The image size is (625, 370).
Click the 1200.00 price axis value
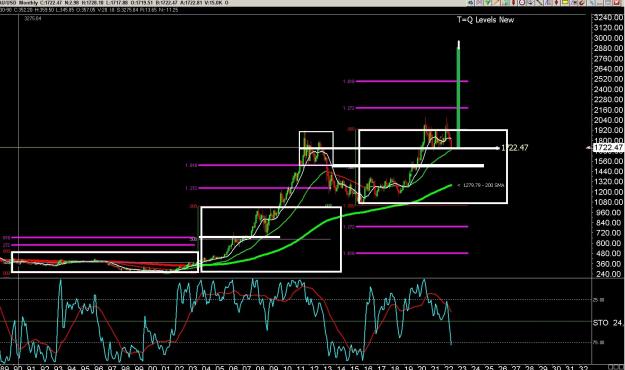[x=608, y=192]
